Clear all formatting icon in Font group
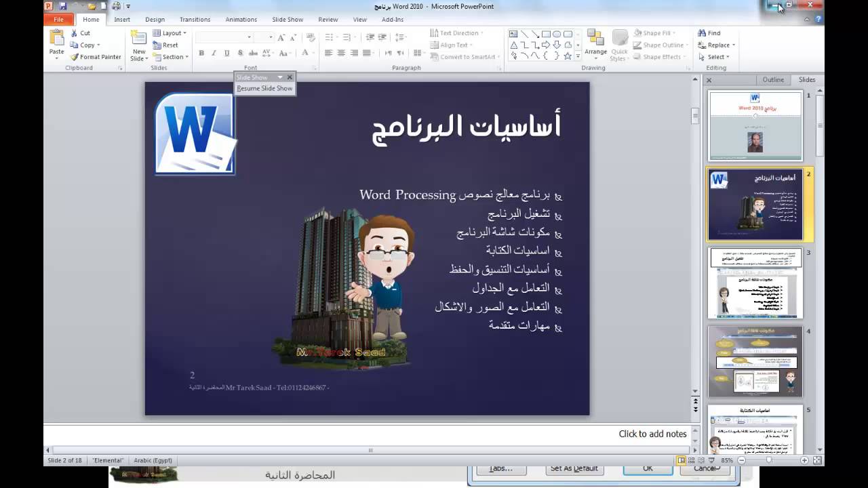Screen dimensions: 868x488 (x=311, y=37)
